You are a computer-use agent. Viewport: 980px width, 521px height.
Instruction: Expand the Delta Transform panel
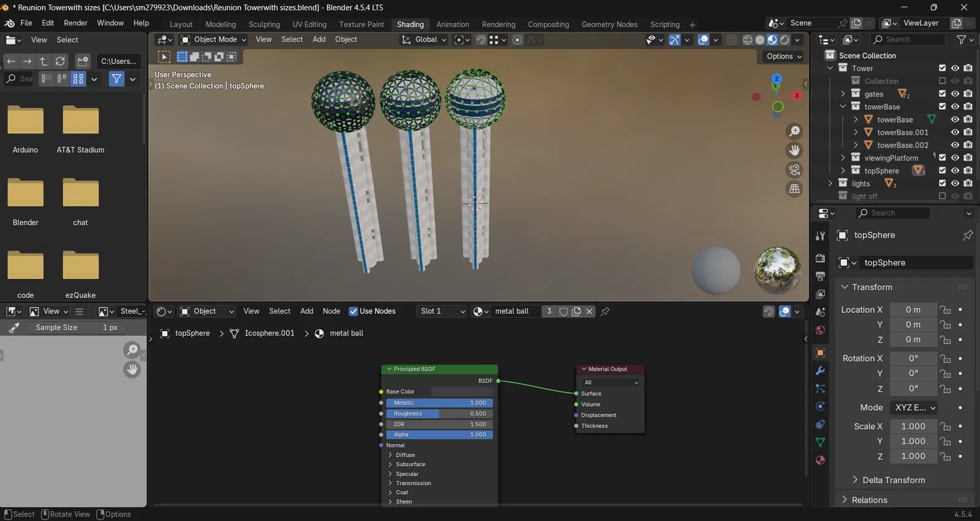tap(894, 480)
